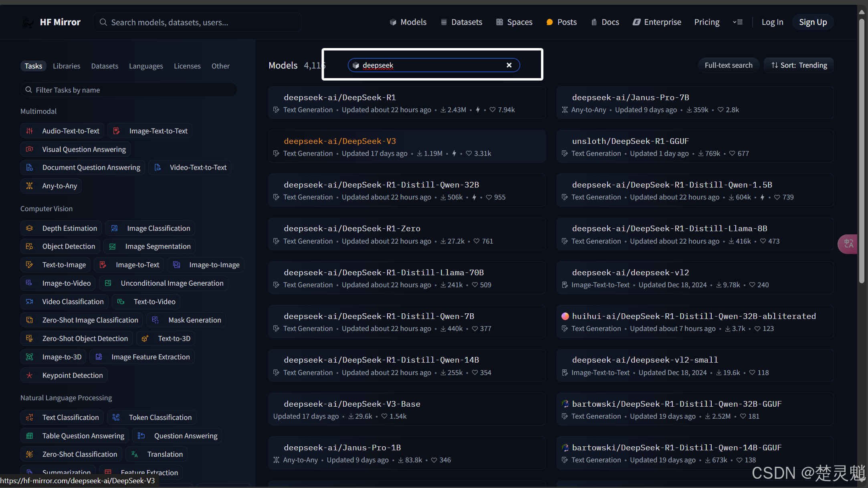Click the translate floating icon on right edge
868x488 pixels.
[848, 244]
